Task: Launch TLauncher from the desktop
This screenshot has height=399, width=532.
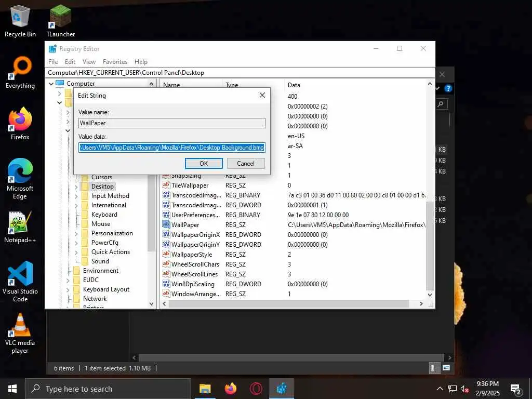Action: (x=60, y=21)
